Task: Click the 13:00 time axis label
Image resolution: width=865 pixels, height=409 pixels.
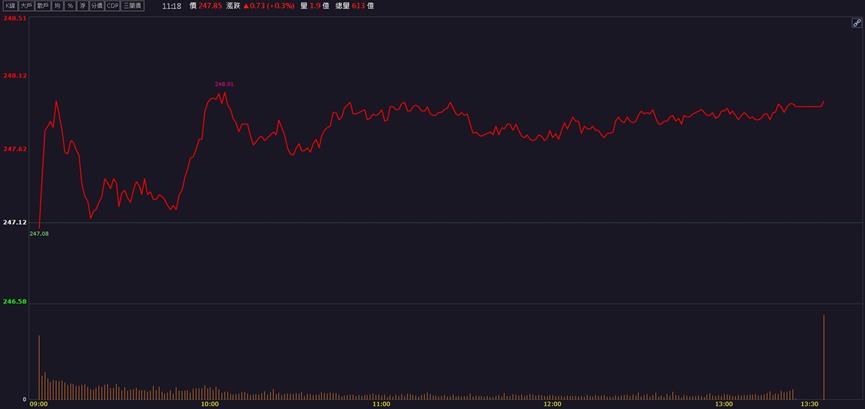Action: pyautogui.click(x=725, y=404)
